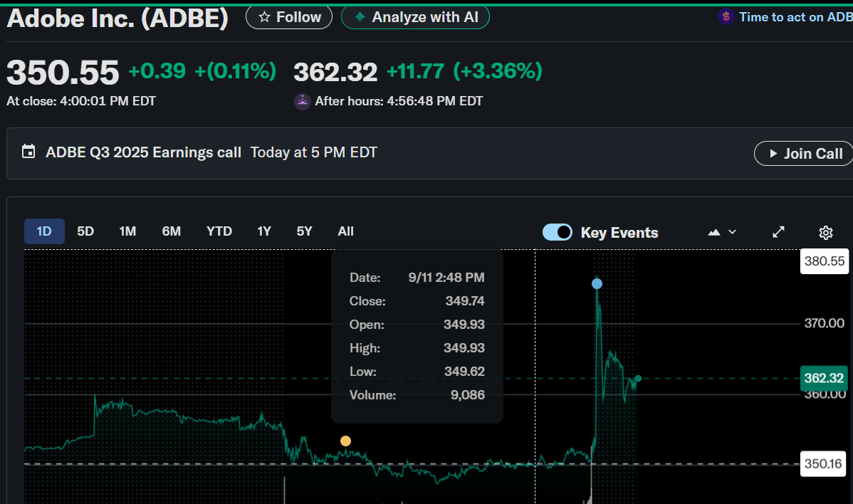
Task: Click the tooltip Open value 349.93
Action: click(464, 325)
